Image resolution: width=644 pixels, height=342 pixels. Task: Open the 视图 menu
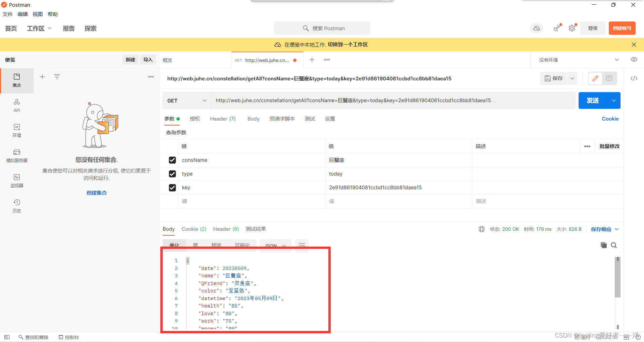click(38, 14)
